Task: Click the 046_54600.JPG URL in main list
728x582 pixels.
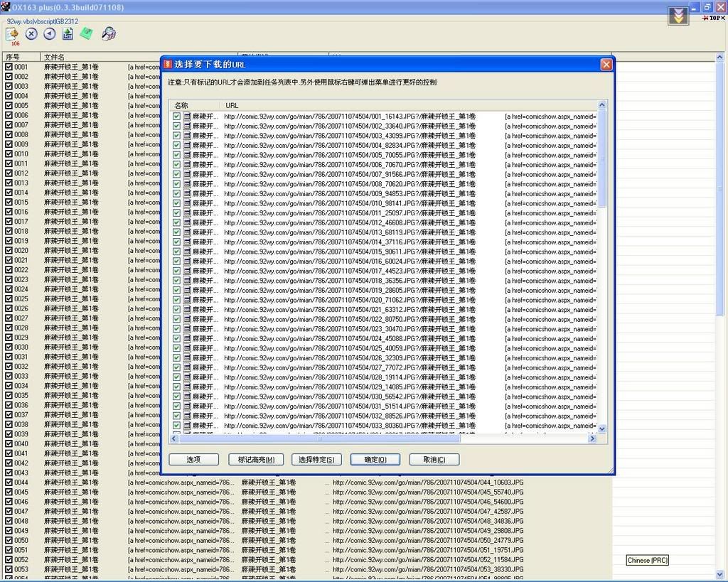Action: click(x=428, y=502)
